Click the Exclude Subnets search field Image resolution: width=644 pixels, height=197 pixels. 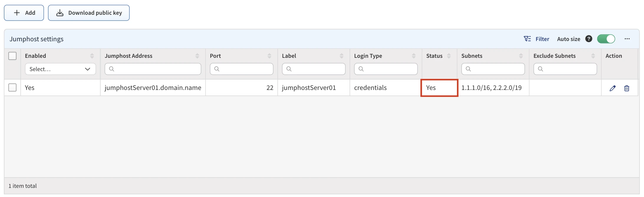pos(565,69)
